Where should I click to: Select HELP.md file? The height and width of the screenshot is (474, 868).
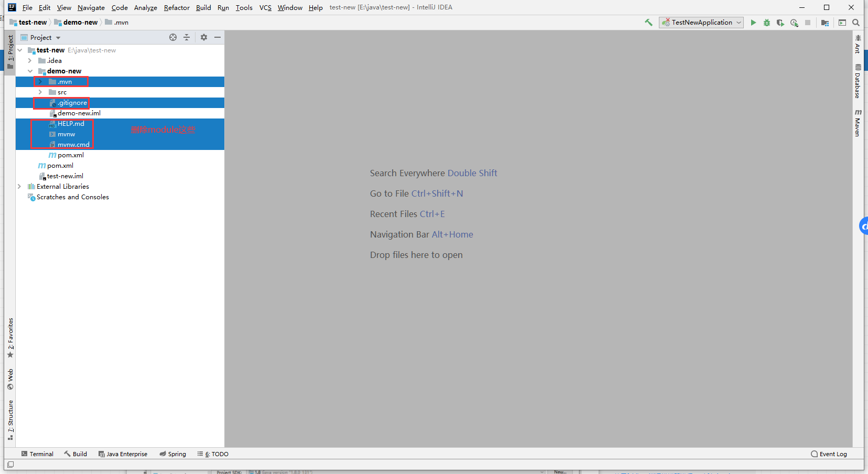pos(120,124)
